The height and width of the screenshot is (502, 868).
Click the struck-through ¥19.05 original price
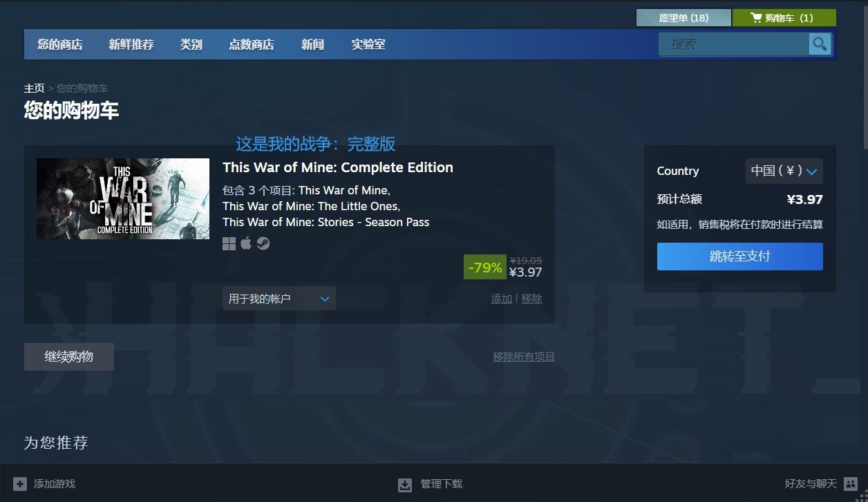[x=526, y=261]
